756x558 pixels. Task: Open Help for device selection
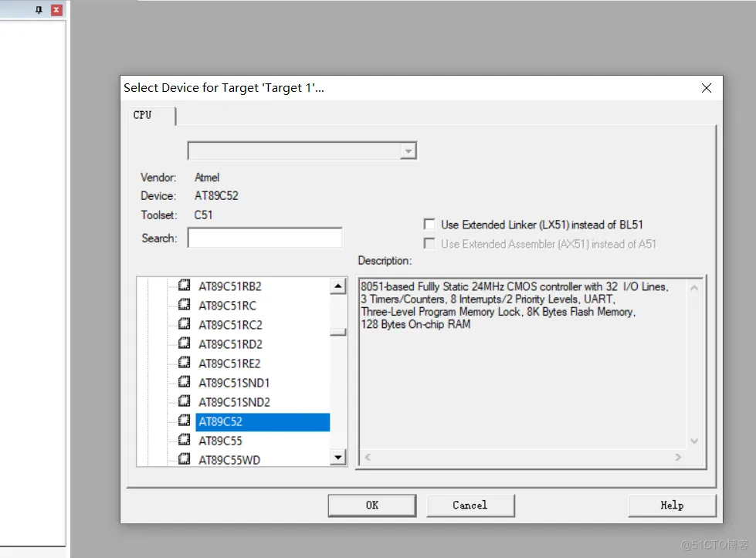click(x=672, y=506)
